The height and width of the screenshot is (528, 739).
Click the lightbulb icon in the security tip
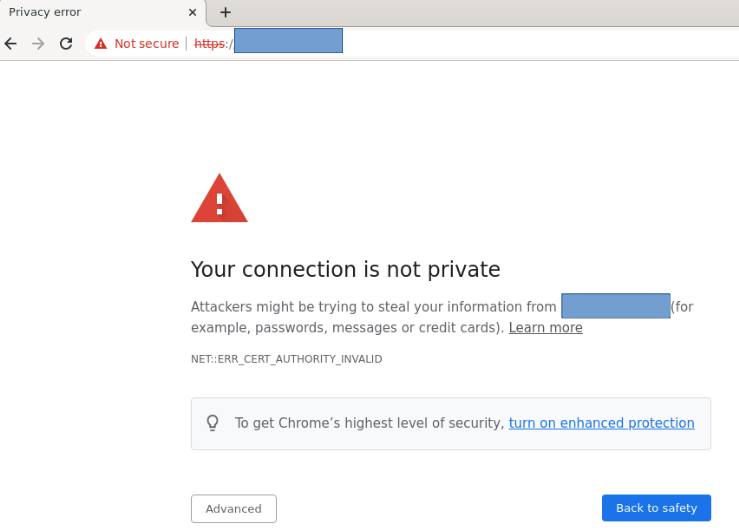[x=213, y=423]
